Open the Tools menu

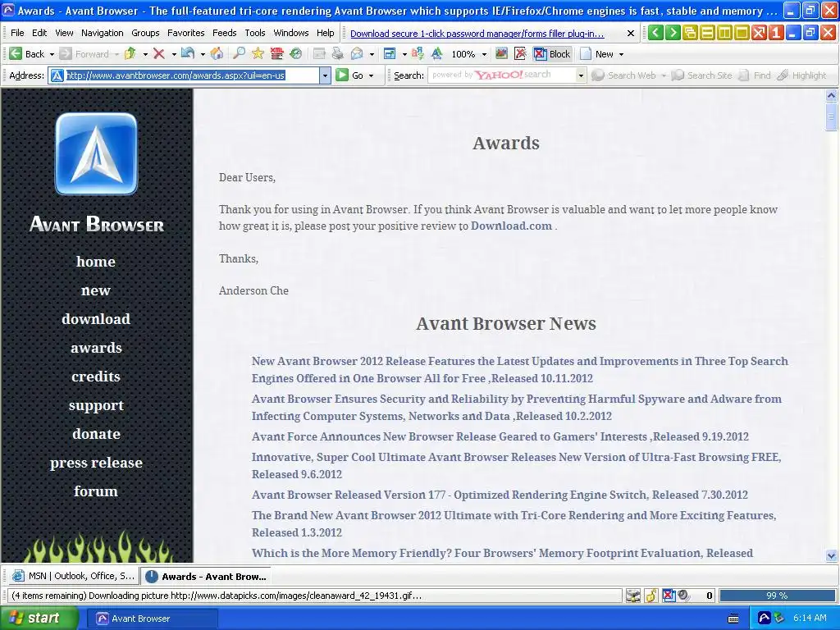coord(255,33)
